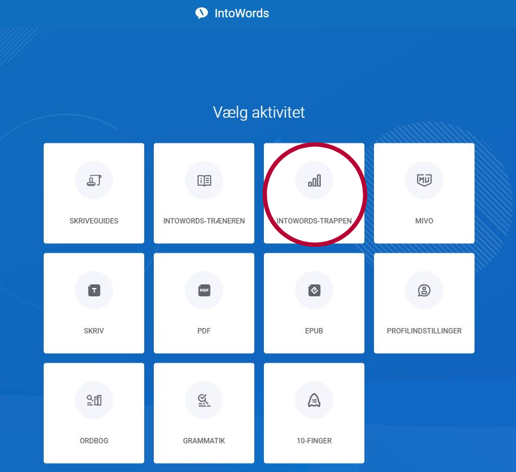
Task: Click the IntoWords logo at top
Action: coord(201,13)
